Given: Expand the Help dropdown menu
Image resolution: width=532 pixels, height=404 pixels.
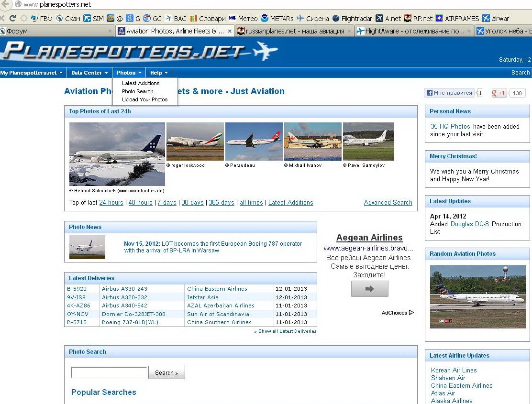Looking at the screenshot, I should (x=159, y=73).
